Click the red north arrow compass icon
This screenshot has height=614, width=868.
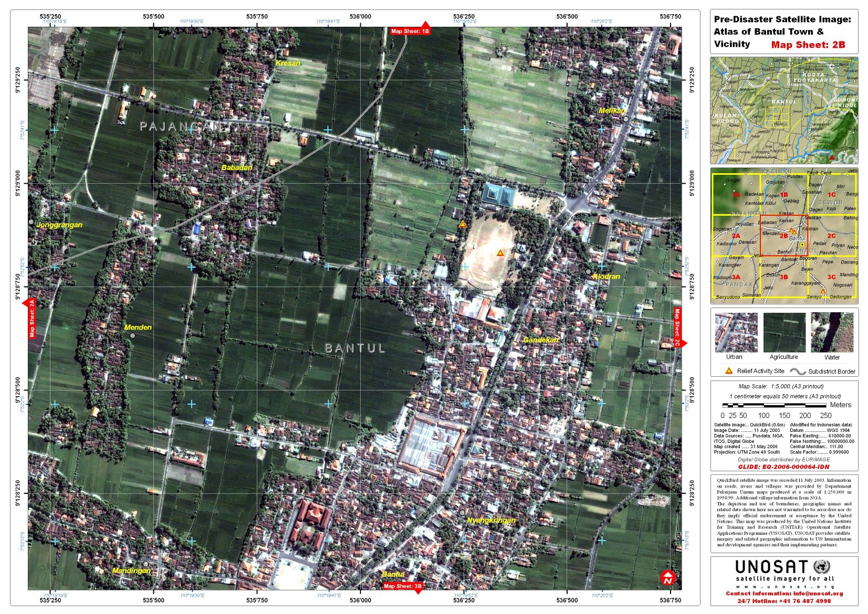coord(667,578)
